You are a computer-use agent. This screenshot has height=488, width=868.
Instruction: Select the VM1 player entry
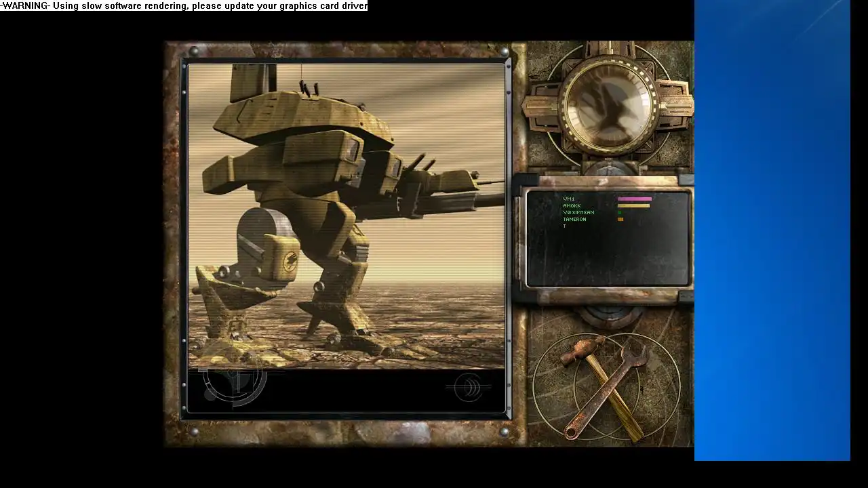(569, 199)
